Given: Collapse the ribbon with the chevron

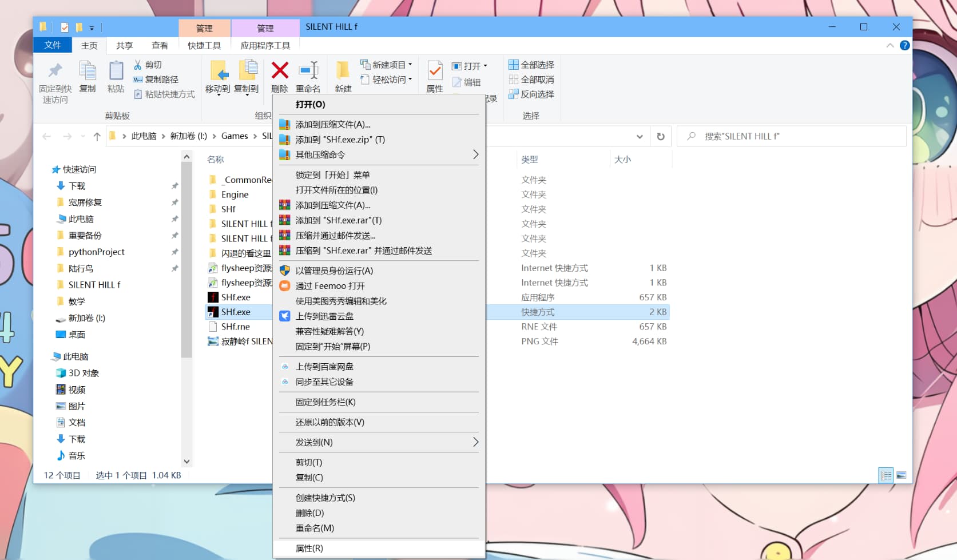Looking at the screenshot, I should tap(890, 45).
